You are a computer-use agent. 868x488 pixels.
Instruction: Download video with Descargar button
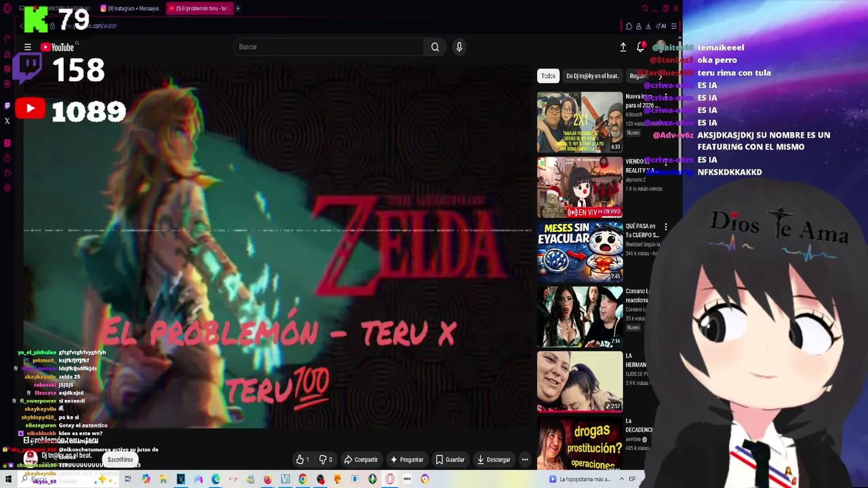coord(494,460)
